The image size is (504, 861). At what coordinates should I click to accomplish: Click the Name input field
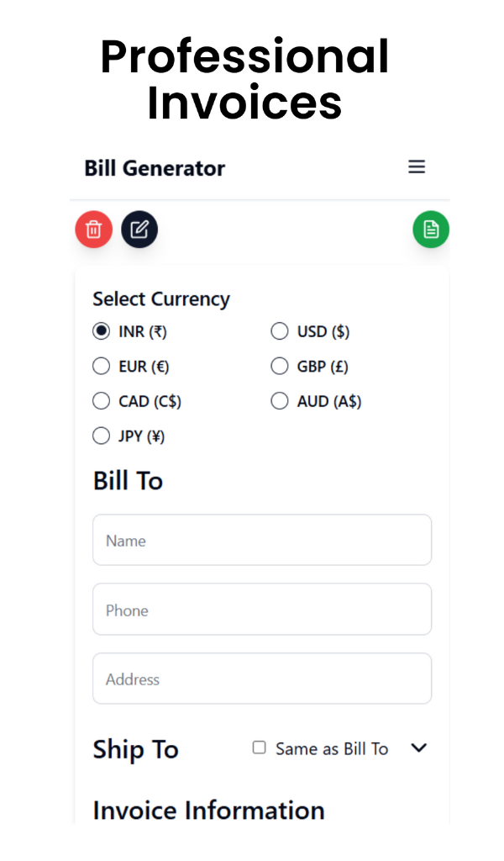(x=262, y=540)
